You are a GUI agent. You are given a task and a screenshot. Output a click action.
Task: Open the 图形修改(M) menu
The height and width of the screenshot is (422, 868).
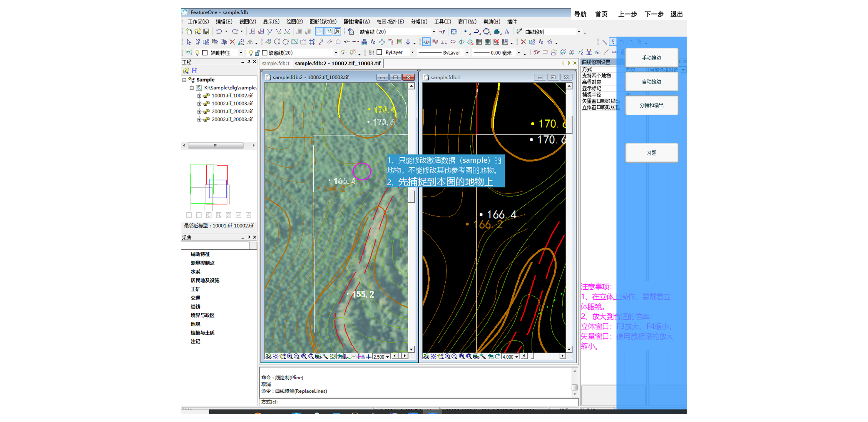coord(323,21)
